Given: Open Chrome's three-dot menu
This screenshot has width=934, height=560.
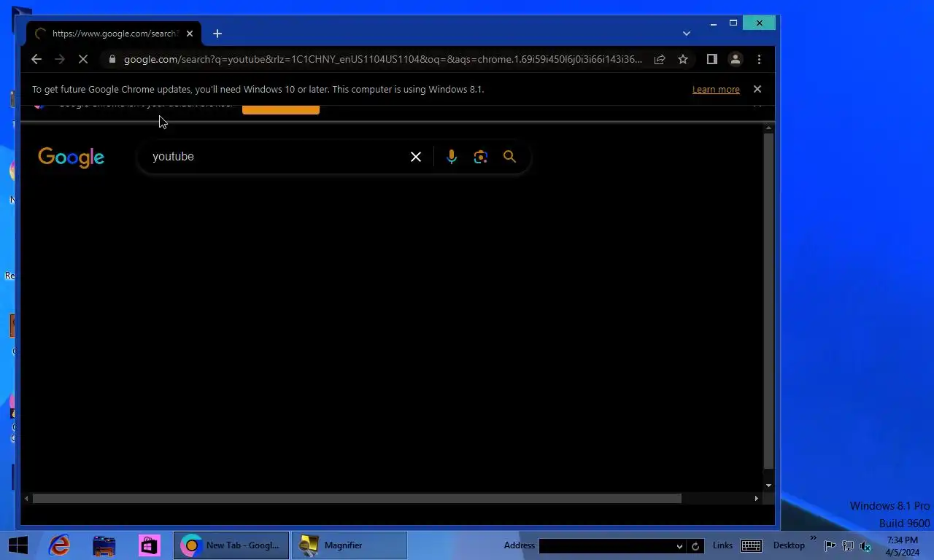Looking at the screenshot, I should (759, 59).
